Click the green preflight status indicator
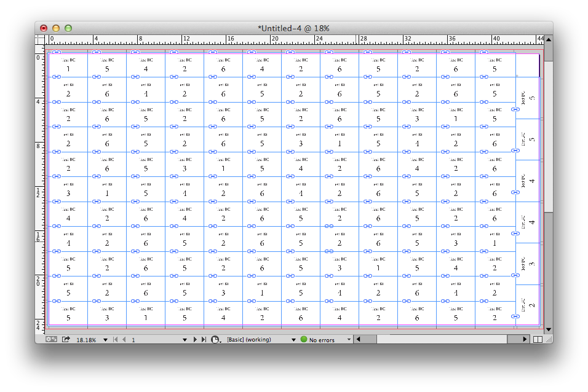This screenshot has width=588, height=392. coord(304,339)
